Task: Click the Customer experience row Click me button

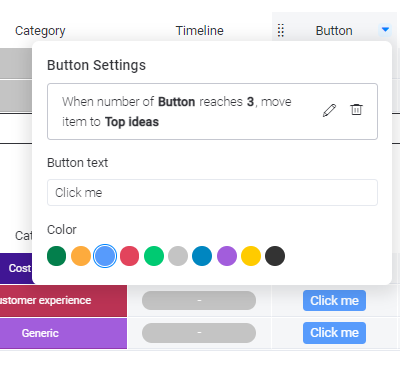Action: (x=334, y=301)
